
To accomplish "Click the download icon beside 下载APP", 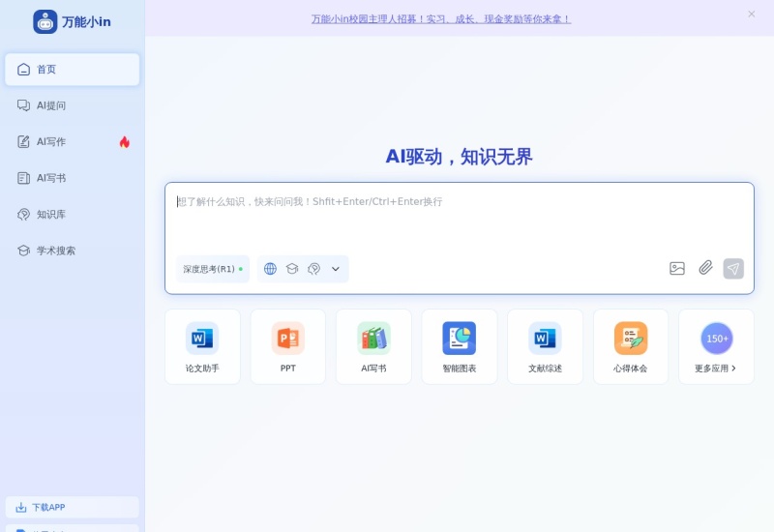I will click(21, 507).
